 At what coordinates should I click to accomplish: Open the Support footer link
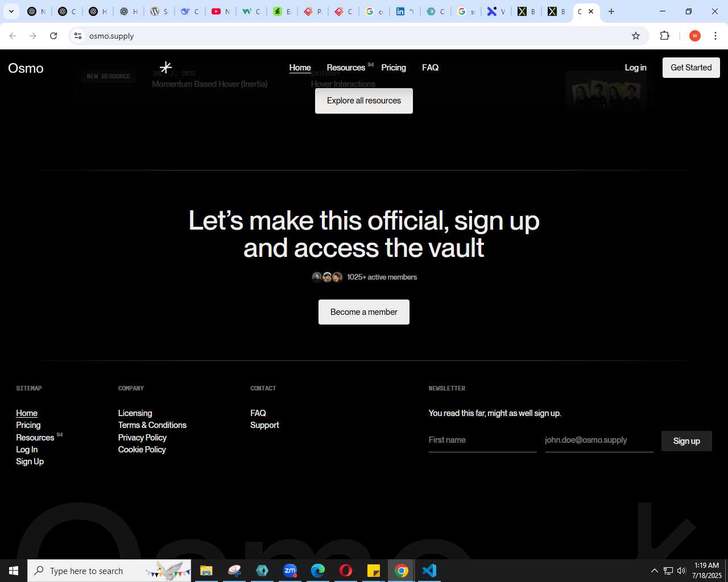pyautogui.click(x=264, y=425)
